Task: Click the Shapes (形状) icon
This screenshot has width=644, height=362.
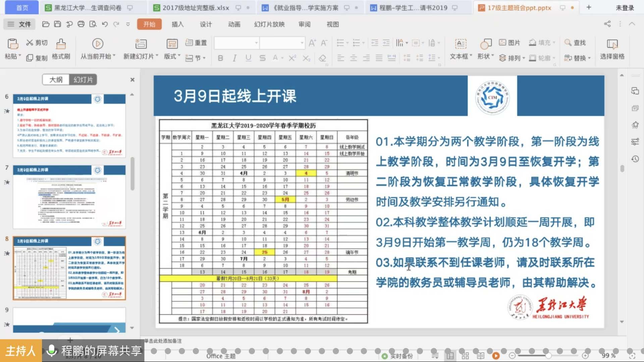Action: (485, 44)
